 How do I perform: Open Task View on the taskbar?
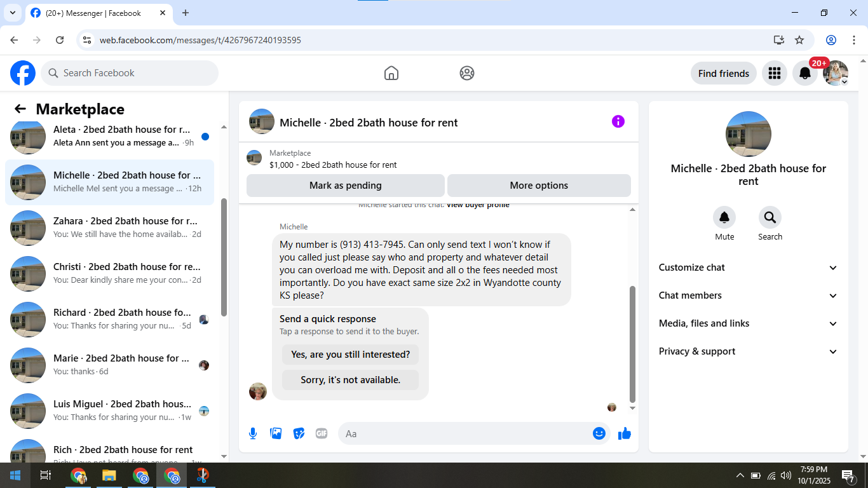[46, 475]
